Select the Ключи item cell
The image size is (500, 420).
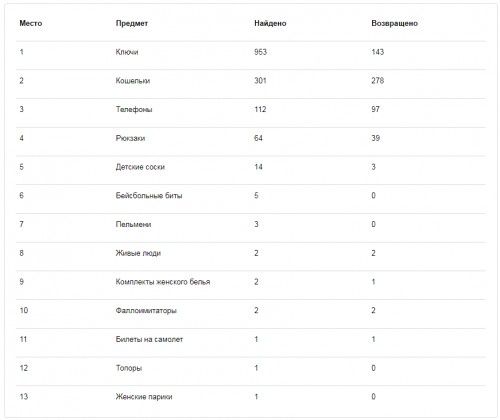(x=127, y=52)
